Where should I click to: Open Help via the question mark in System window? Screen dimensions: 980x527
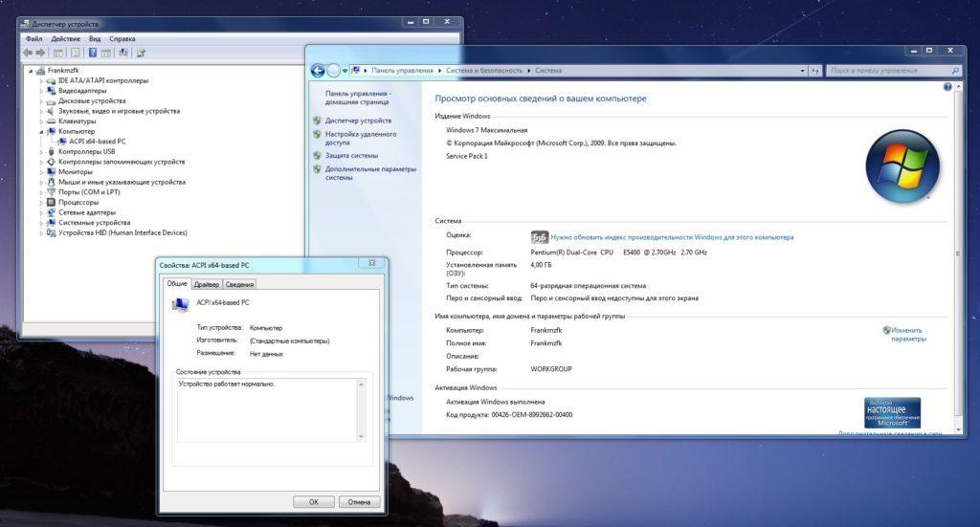(947, 87)
